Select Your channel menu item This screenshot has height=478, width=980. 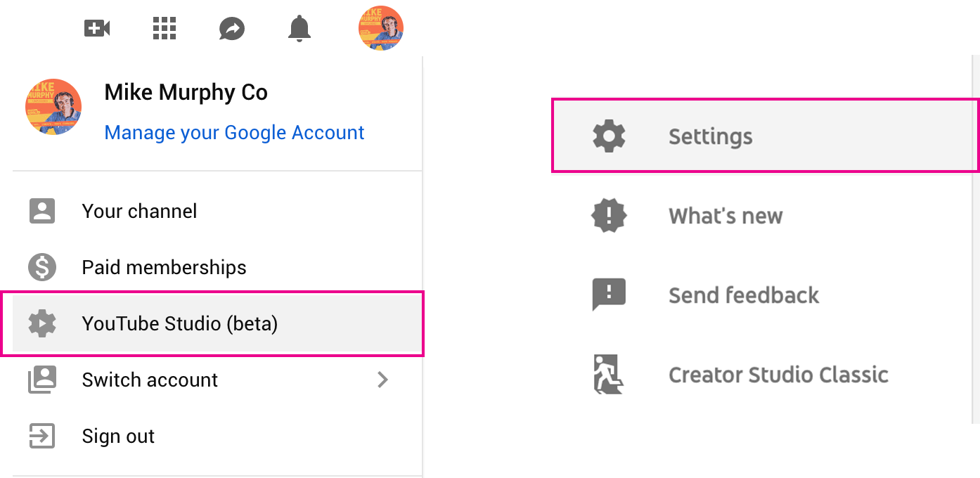click(217, 211)
